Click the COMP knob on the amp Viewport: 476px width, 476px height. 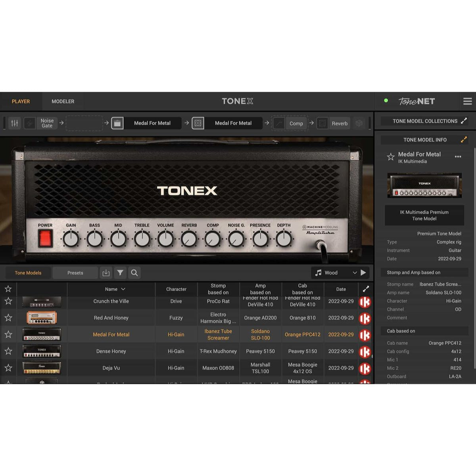213,239
